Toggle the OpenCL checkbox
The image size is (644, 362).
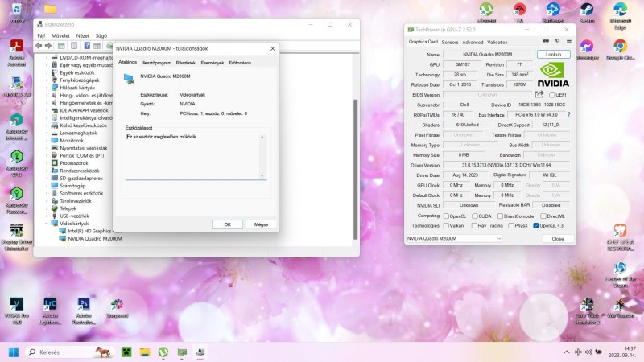(x=446, y=216)
